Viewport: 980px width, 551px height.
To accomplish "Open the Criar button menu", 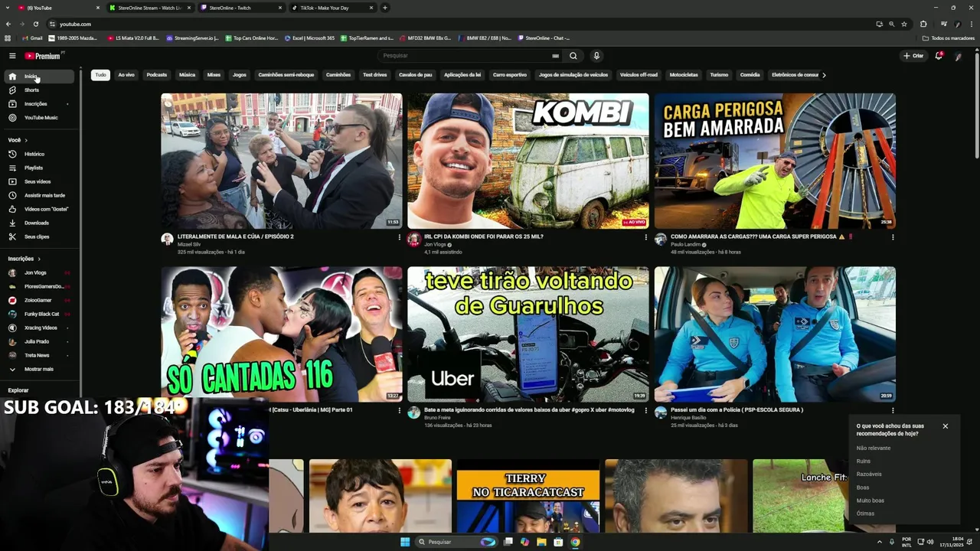I will coord(913,56).
